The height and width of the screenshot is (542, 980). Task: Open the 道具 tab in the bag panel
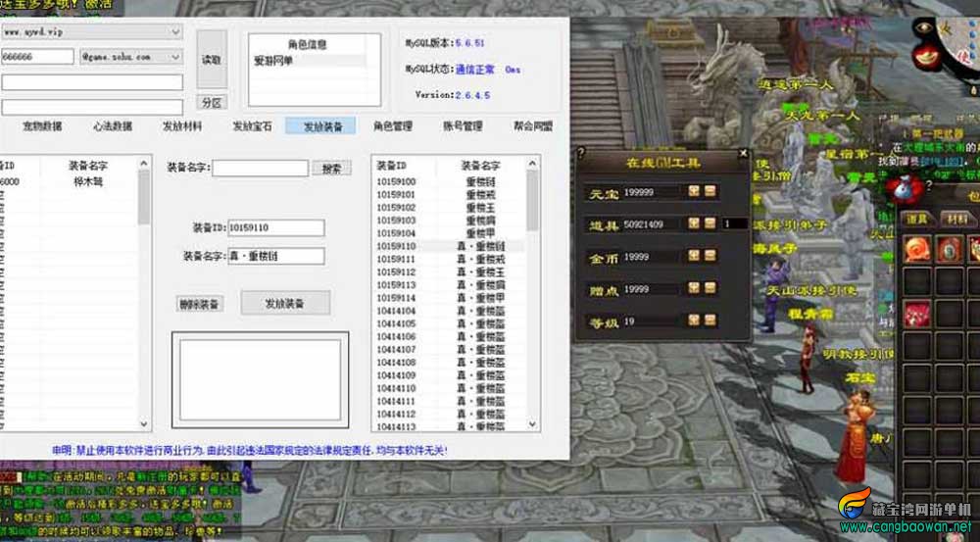click(917, 218)
